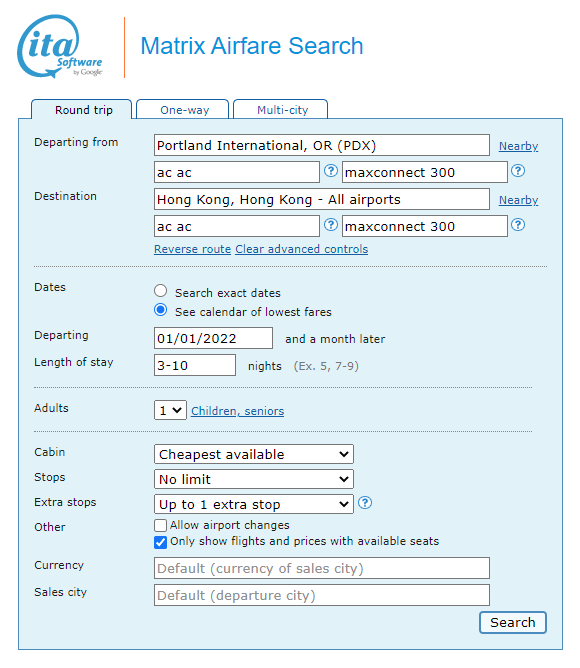Screen dimensions: 580x668
Task: Open help icon next to Extra stops
Action: coord(365,503)
